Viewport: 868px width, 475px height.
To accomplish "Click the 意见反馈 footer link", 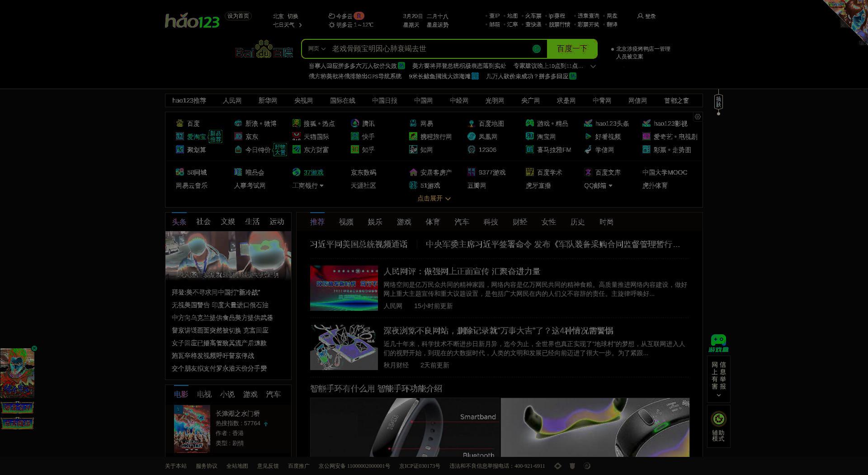I will point(268,466).
